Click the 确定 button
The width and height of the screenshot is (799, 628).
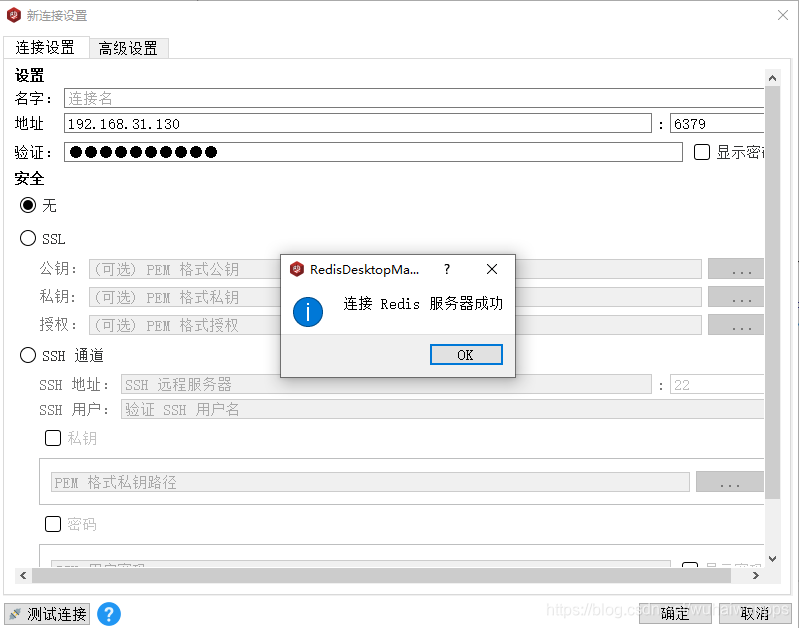point(676,614)
